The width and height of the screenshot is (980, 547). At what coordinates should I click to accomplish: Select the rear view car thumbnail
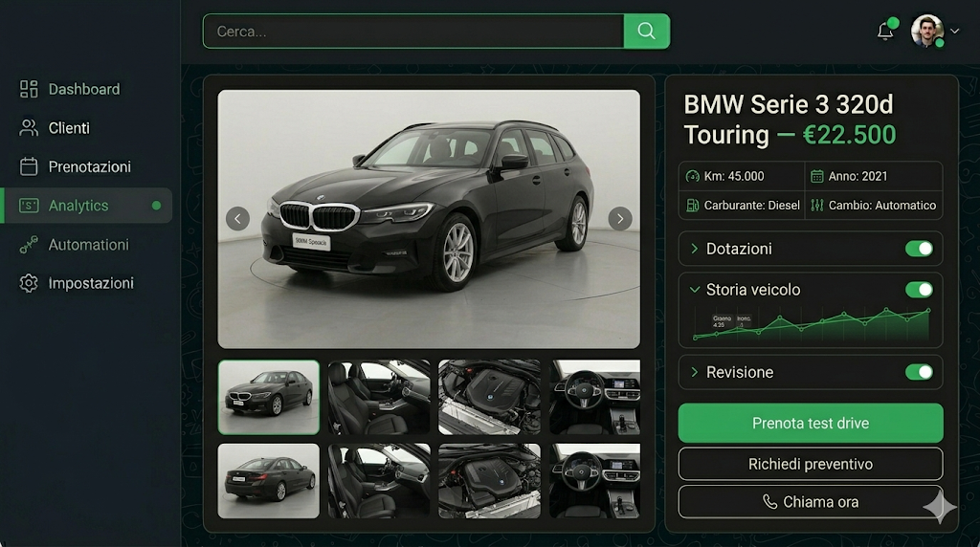(x=269, y=481)
